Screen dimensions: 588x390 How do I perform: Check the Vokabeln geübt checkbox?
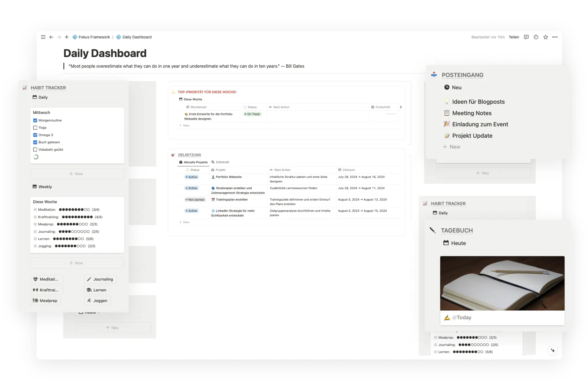click(35, 150)
